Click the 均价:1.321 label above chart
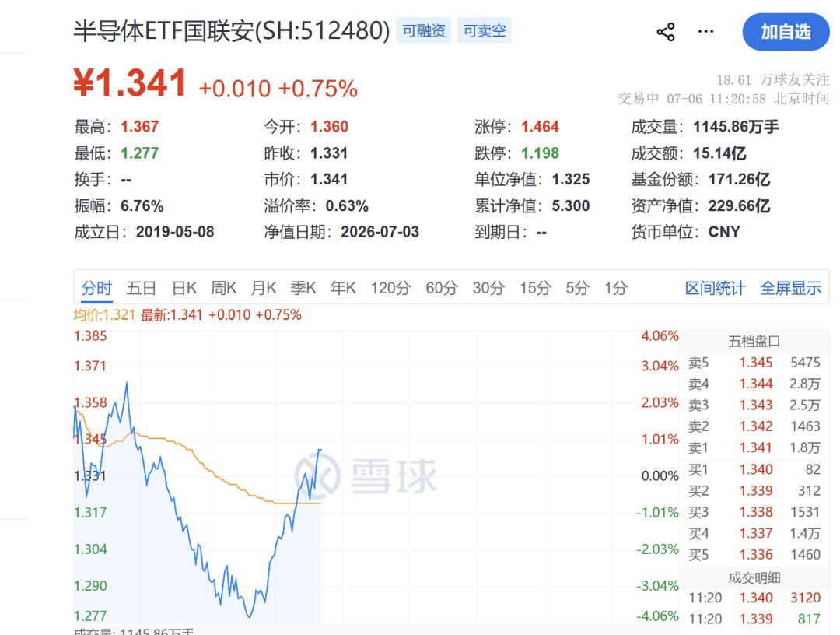The image size is (840, 635). (104, 314)
